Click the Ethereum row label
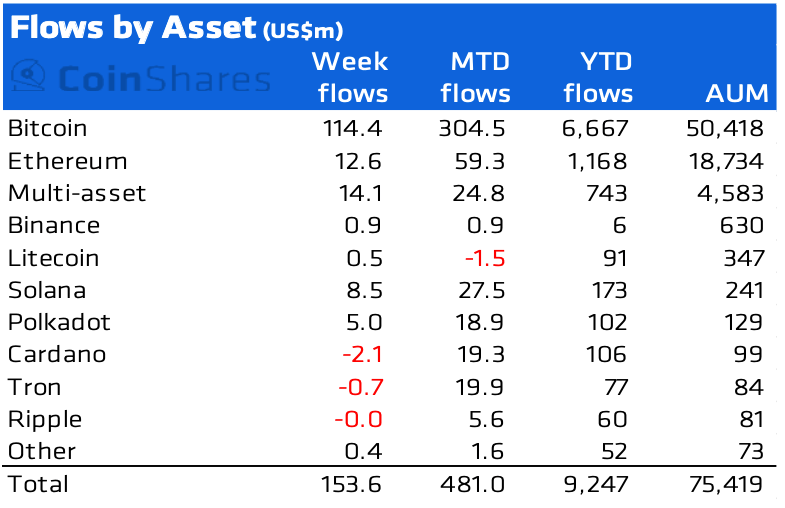Image resolution: width=785 pixels, height=508 pixels. pyautogui.click(x=67, y=161)
